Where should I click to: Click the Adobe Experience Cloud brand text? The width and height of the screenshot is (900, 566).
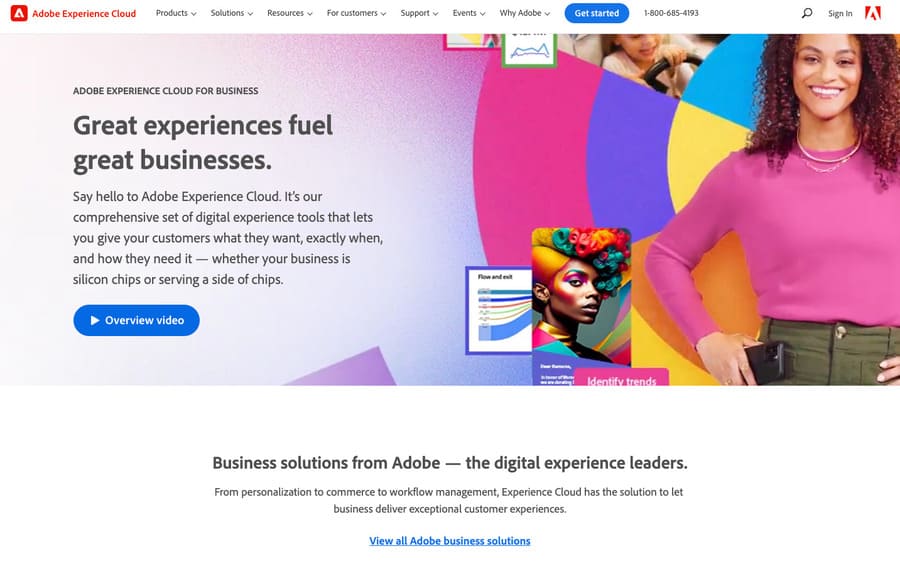(84, 13)
